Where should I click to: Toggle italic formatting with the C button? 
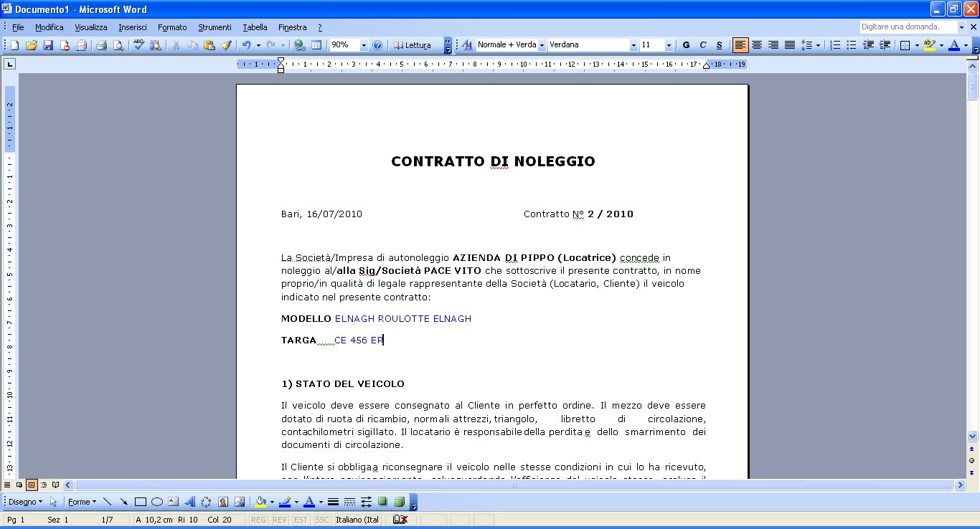coord(702,45)
